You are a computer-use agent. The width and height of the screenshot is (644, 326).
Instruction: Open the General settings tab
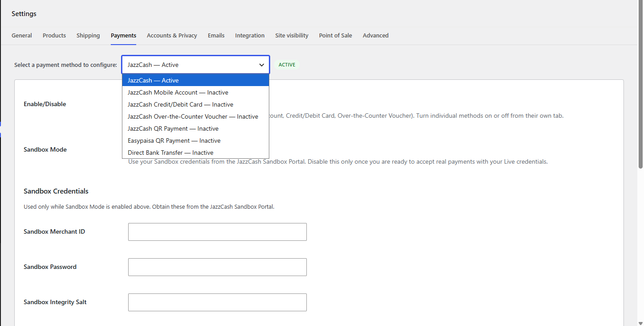[21, 36]
